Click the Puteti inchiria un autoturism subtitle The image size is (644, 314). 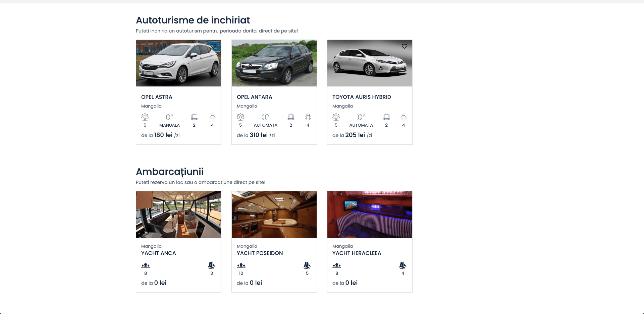click(217, 31)
